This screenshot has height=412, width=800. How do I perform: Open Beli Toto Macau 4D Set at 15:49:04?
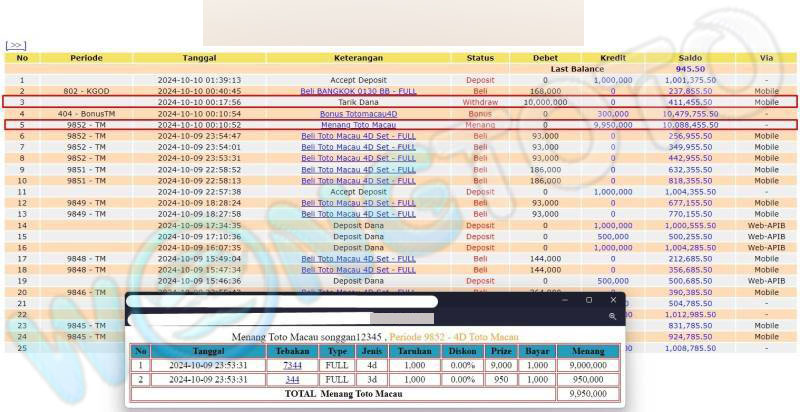point(358,259)
